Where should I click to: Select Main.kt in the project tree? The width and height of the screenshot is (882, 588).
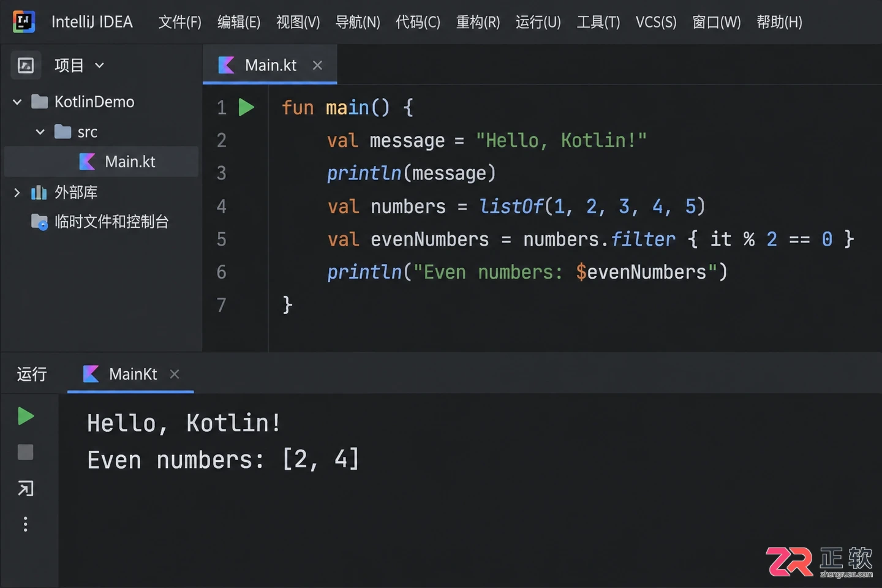[x=101, y=162]
